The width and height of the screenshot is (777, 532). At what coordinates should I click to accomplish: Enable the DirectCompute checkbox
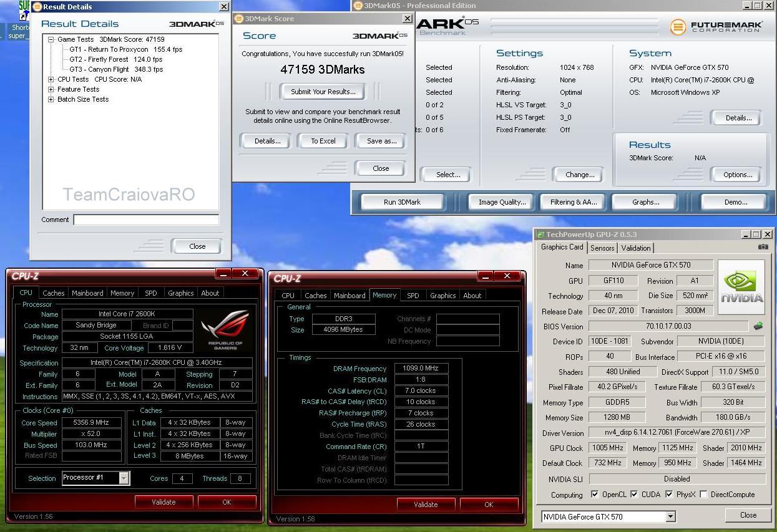tap(704, 495)
